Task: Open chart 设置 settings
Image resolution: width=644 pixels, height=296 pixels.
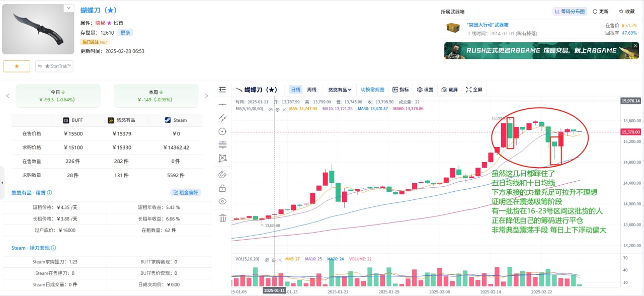Action: tap(425, 90)
